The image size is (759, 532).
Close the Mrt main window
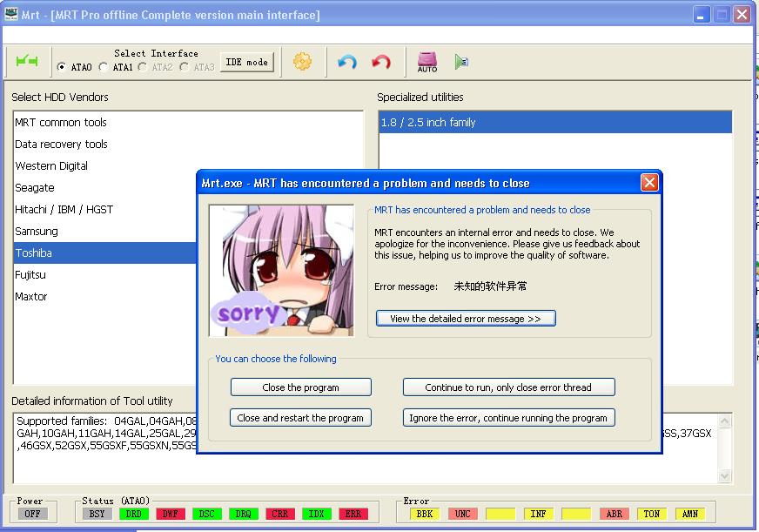pos(742,15)
